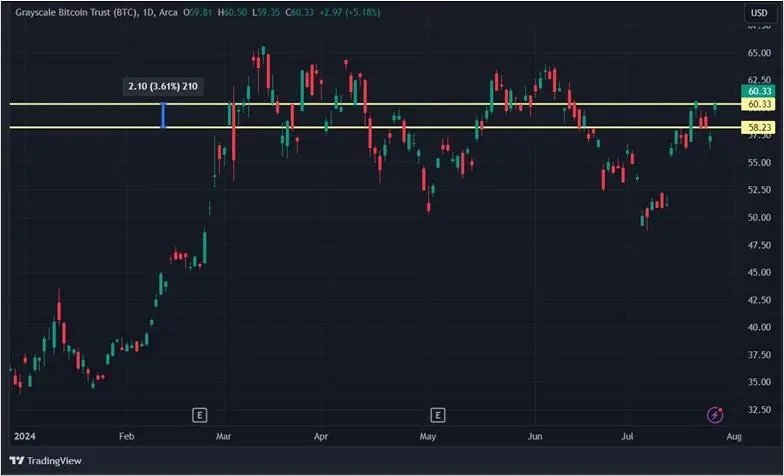Screen dimensions: 784x476
Task: Click the 62.50 price axis label
Action: click(759, 80)
